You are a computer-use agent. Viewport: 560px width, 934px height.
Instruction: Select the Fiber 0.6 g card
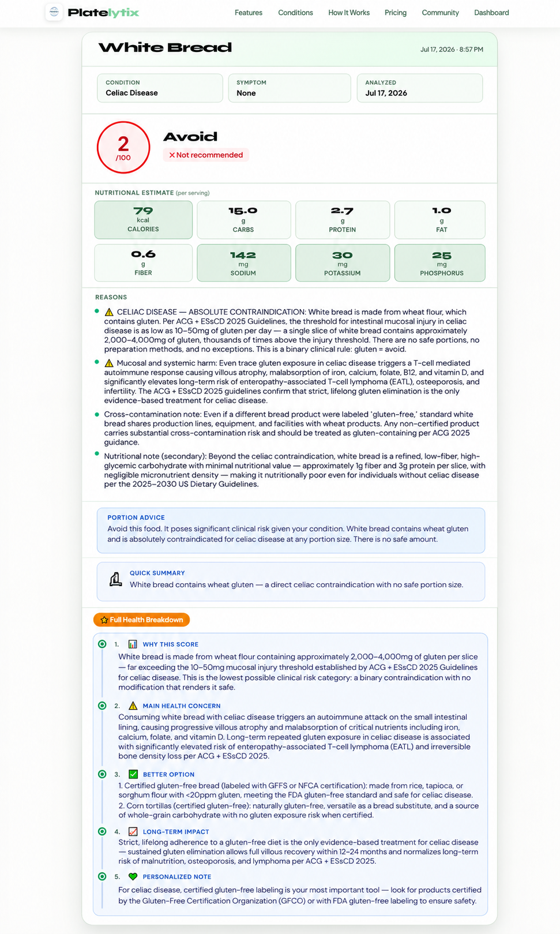(143, 263)
